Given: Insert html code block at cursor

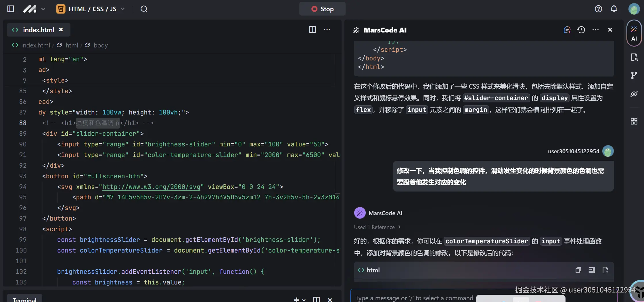Looking at the screenshot, I should [x=592, y=270].
